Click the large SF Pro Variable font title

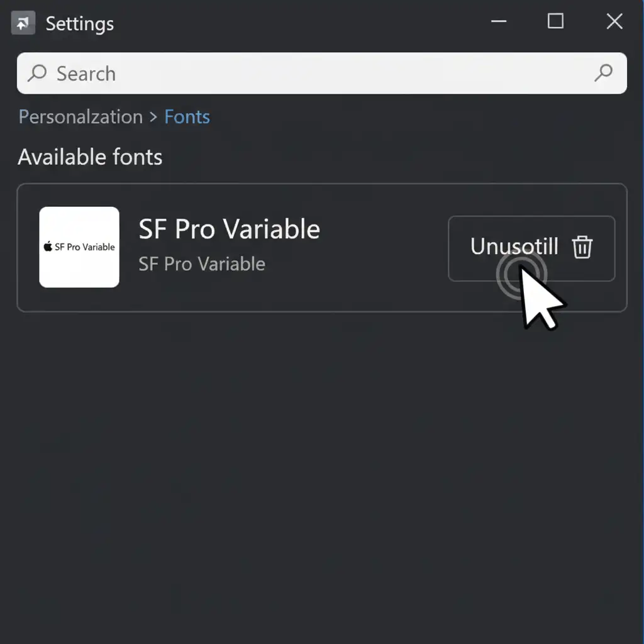(x=229, y=230)
